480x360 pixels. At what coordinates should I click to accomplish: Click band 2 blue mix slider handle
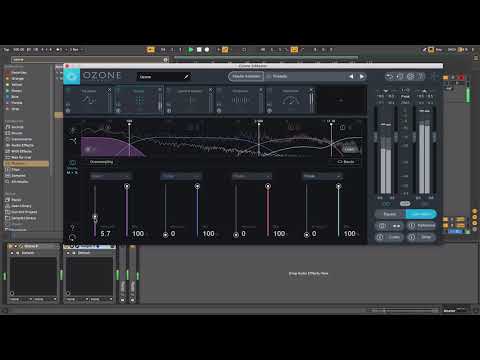(x=197, y=186)
